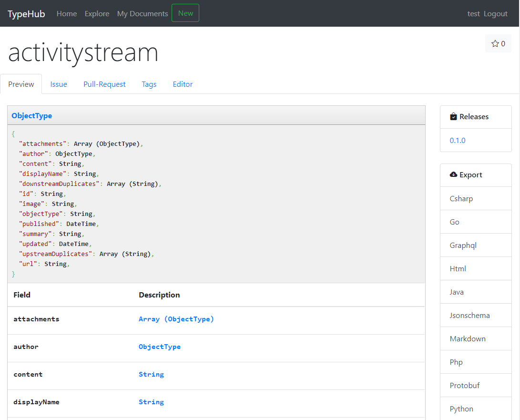The height and width of the screenshot is (420, 520).
Task: Click the Field column header
Action: (22, 295)
